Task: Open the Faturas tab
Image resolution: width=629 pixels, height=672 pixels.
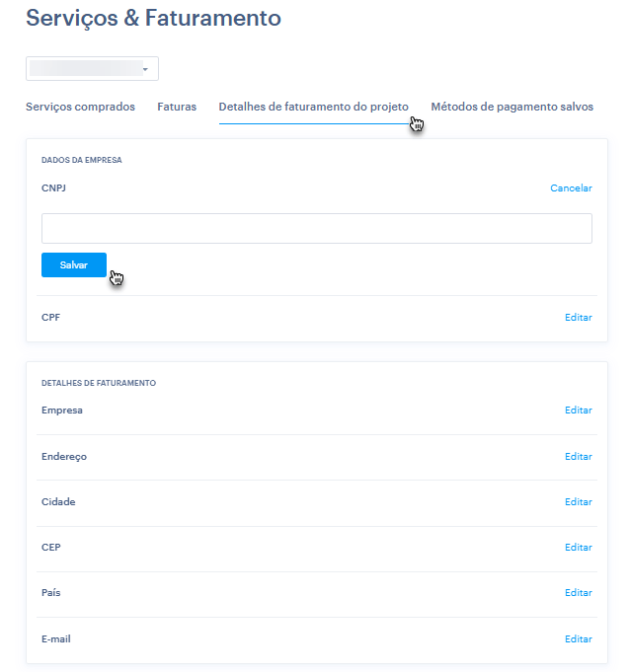Action: (x=177, y=107)
